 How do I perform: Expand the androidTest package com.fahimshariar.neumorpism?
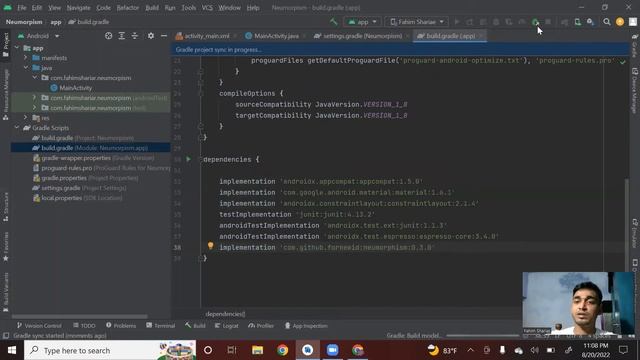[x=34, y=98]
